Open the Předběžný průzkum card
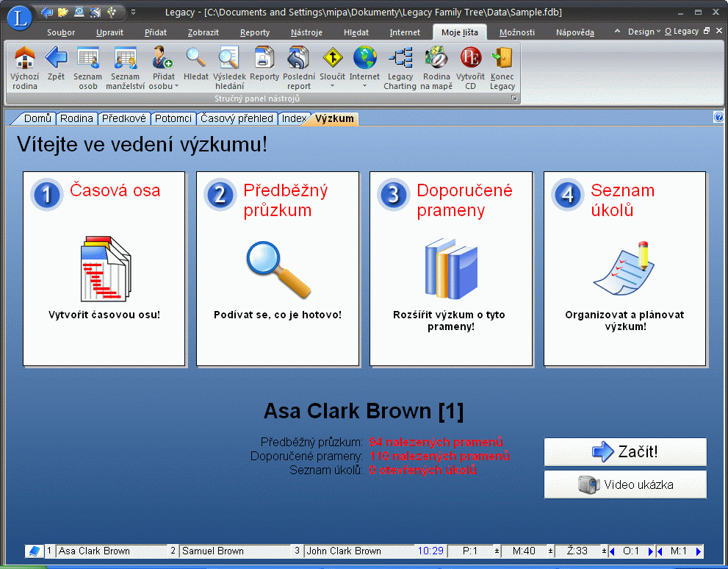 (x=278, y=269)
